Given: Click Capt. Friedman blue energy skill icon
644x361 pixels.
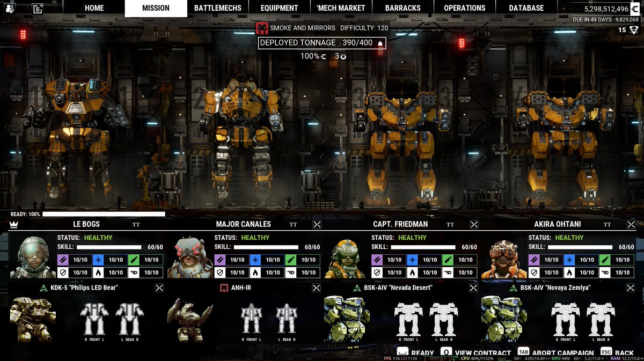Looking at the screenshot, I should pyautogui.click(x=412, y=260).
